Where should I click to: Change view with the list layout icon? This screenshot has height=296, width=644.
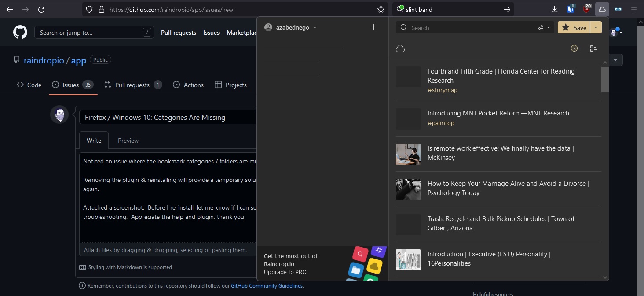tap(594, 48)
